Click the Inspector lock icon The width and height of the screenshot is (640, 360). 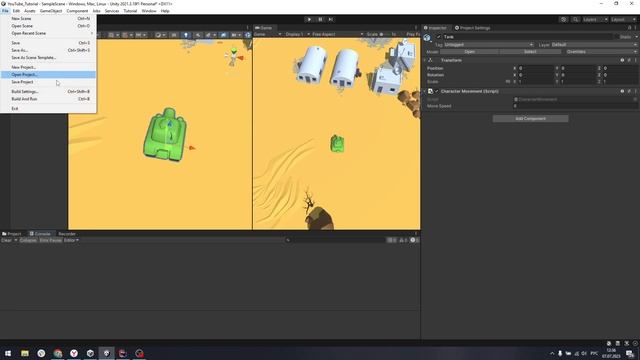click(x=629, y=28)
